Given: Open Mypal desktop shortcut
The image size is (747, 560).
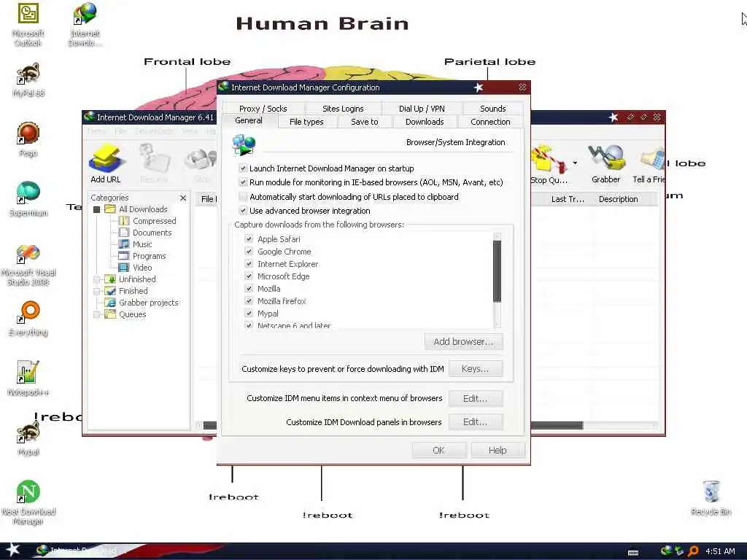Looking at the screenshot, I should pos(28,438).
